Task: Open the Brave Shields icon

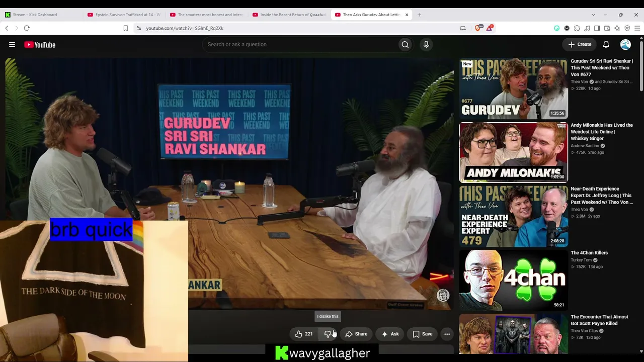Action: (x=478, y=28)
